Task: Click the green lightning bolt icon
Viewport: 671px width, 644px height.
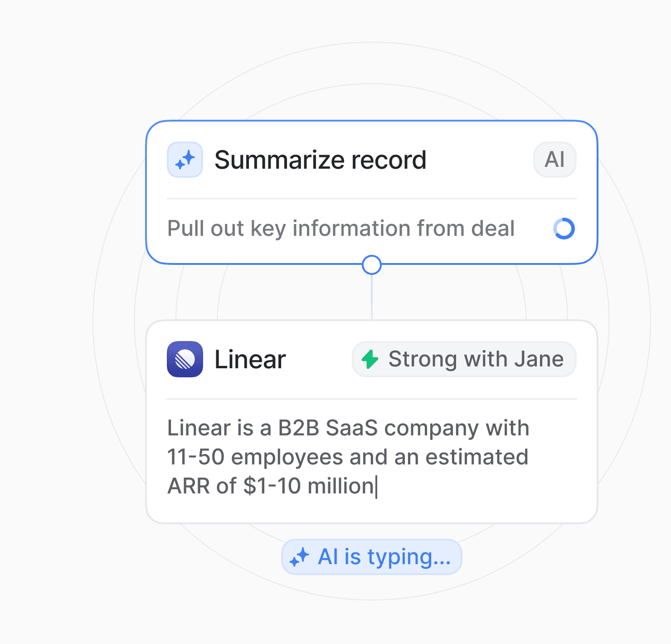Action: tap(370, 359)
